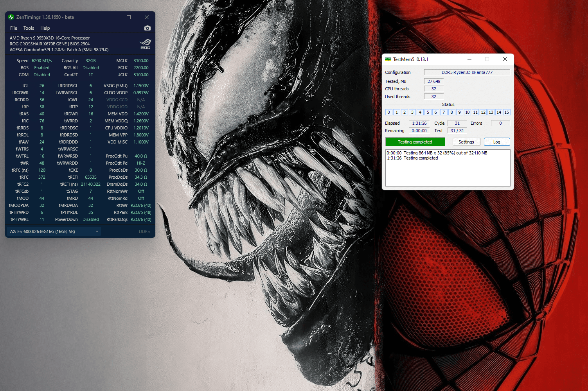Viewport: 588px width, 391px height.
Task: Click the tCL value 26
Action: pyautogui.click(x=42, y=86)
